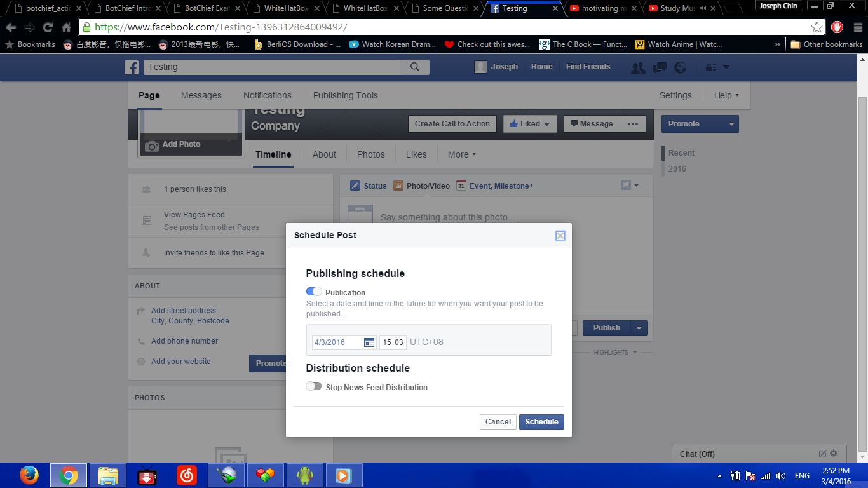868x488 pixels.
Task: Open the messages chat bubbles icon
Action: [660, 67]
